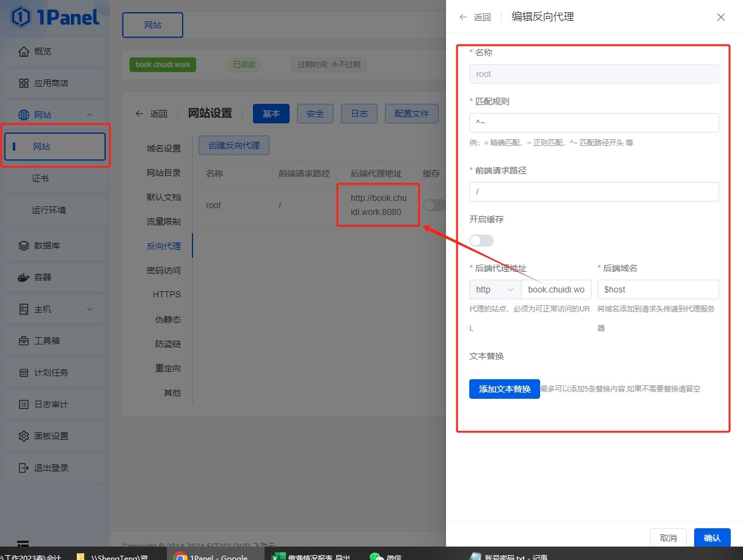
Task: Open the 数据库 database section
Action: (55, 245)
